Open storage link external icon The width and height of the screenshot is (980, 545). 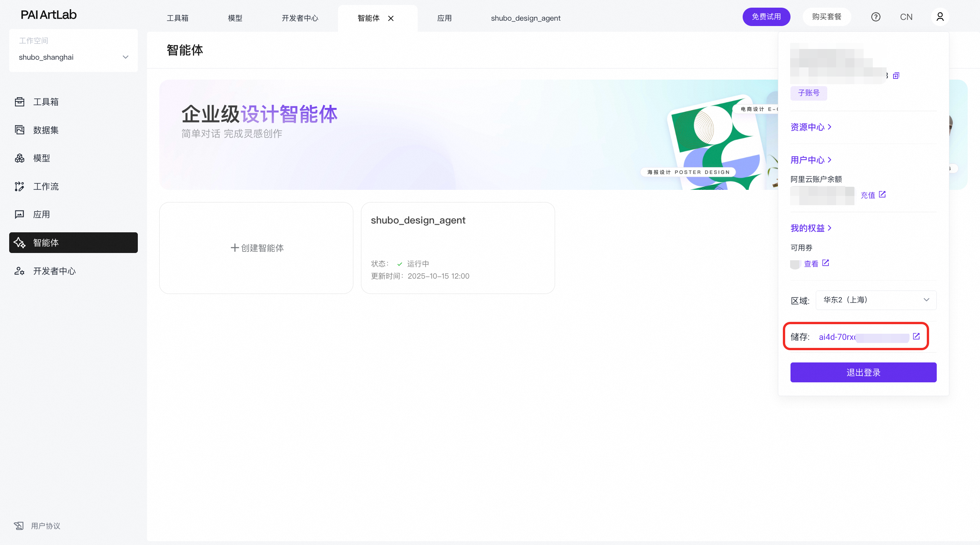tap(916, 336)
